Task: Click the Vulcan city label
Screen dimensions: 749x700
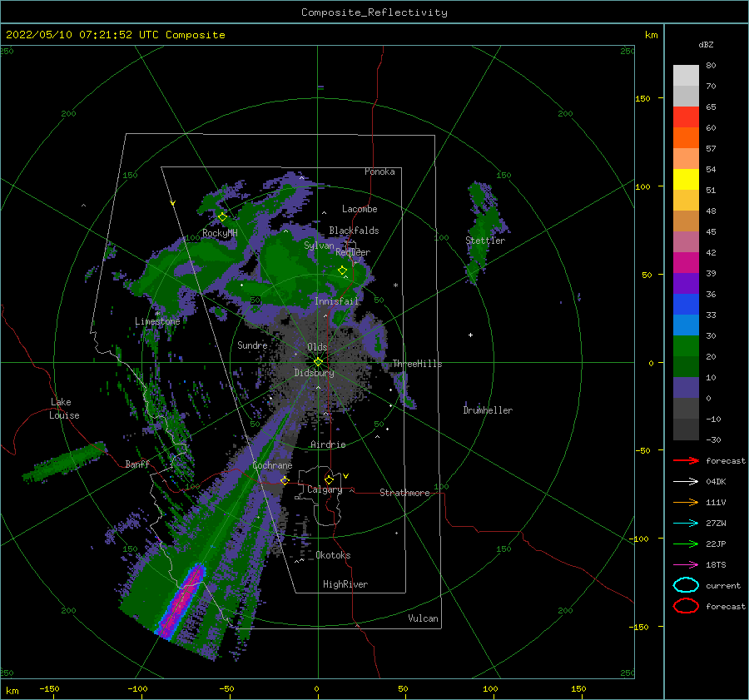Action: tap(423, 618)
